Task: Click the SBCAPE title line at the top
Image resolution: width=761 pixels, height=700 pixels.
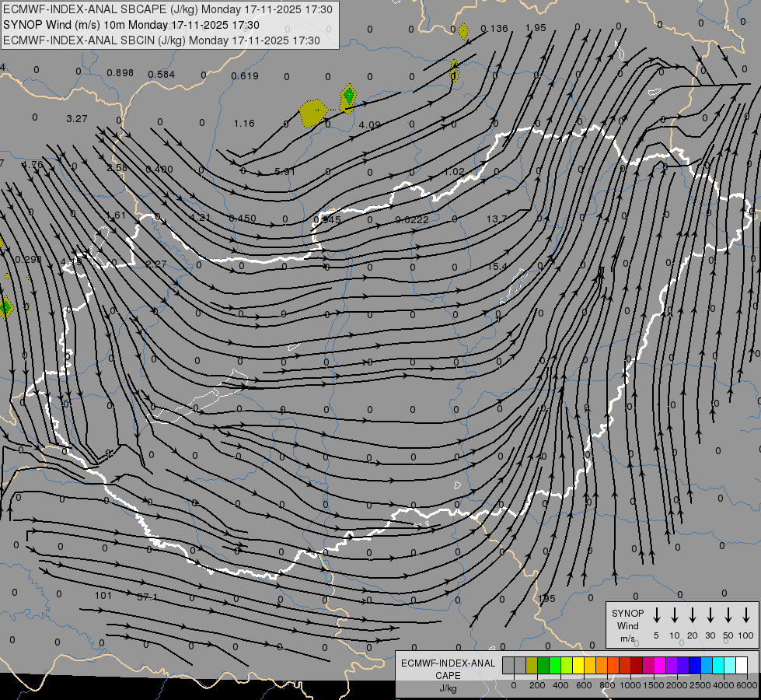Action: pos(168,9)
